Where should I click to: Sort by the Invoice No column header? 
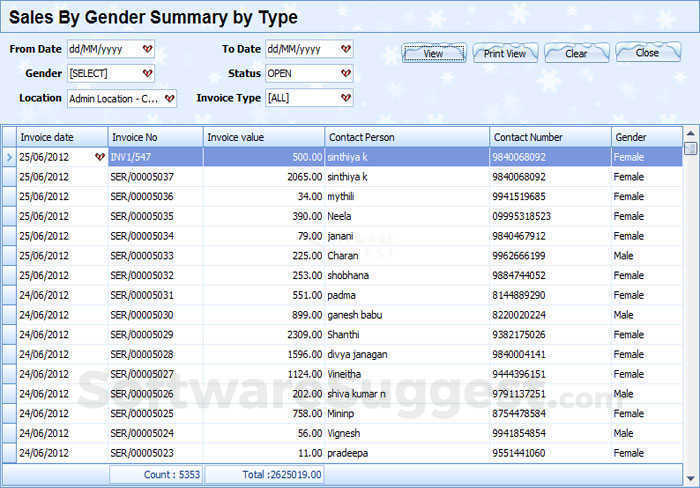click(156, 137)
